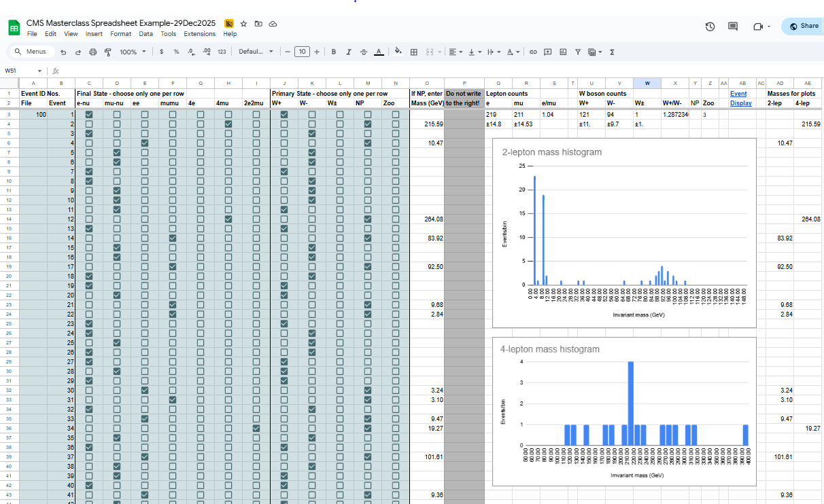Image resolution: width=824 pixels, height=504 pixels.
Task: Open the Format menu
Action: coord(121,34)
